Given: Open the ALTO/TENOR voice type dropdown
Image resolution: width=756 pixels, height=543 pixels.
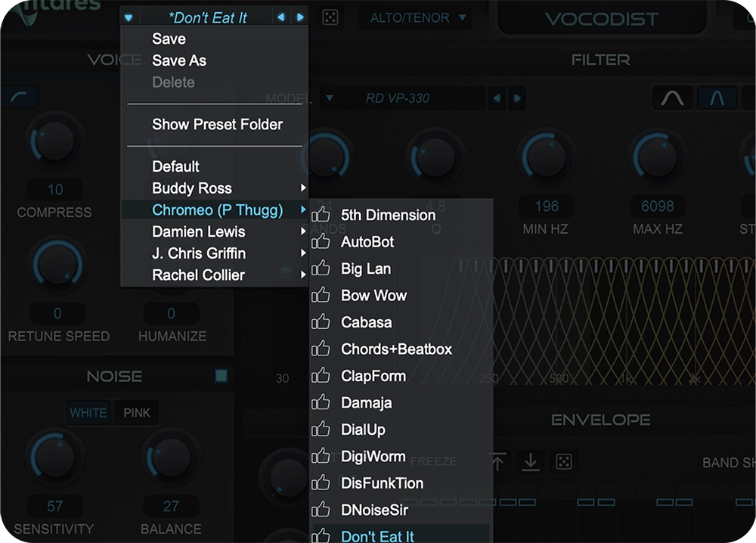Looking at the screenshot, I should [417, 17].
